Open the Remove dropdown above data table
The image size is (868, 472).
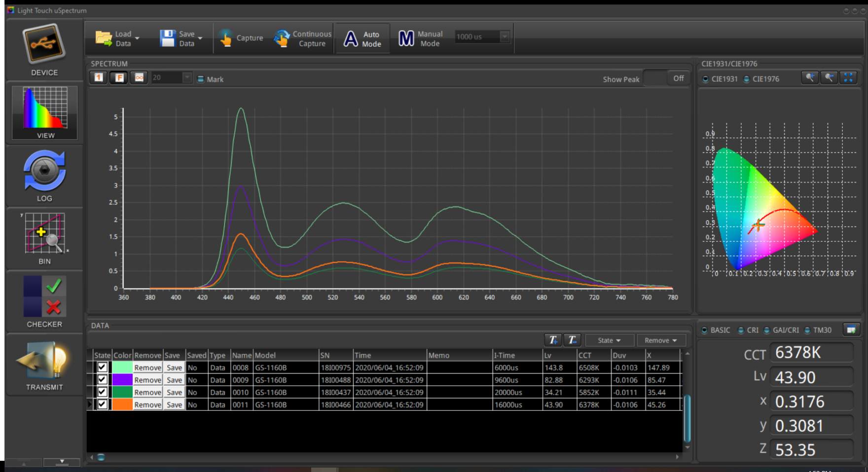coord(660,340)
